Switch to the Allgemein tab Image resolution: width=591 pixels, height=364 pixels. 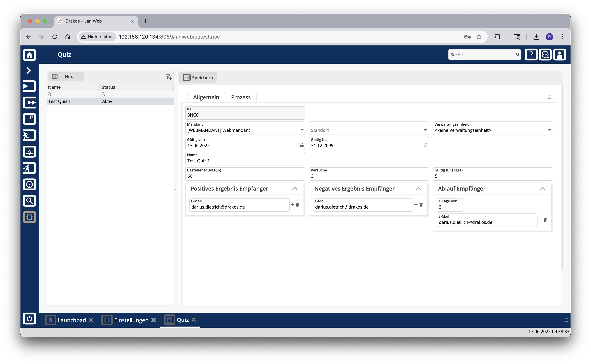(x=206, y=97)
